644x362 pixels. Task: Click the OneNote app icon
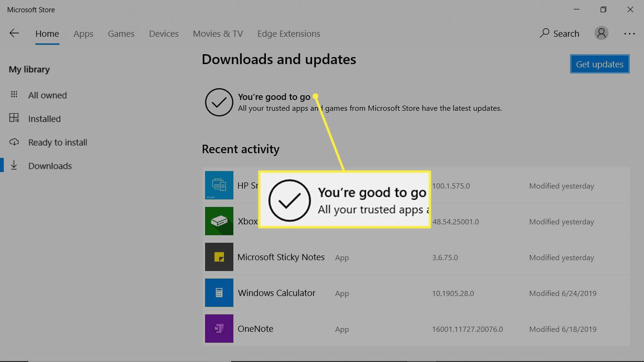(x=219, y=329)
